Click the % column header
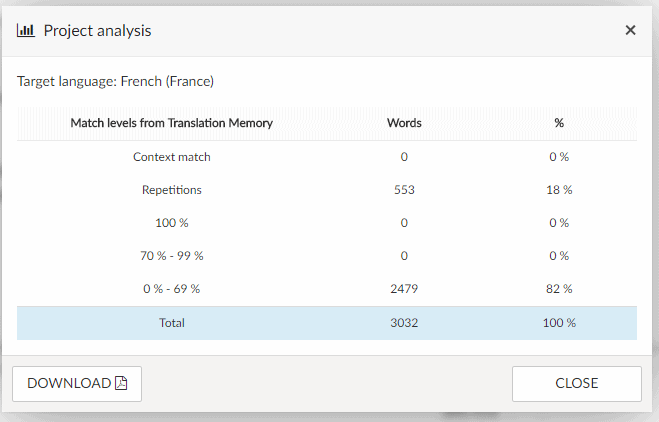This screenshot has height=422, width=659. click(x=559, y=123)
